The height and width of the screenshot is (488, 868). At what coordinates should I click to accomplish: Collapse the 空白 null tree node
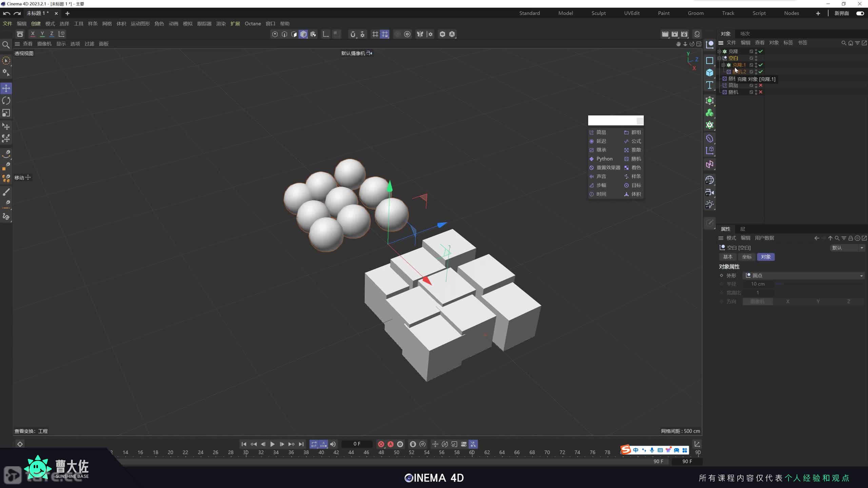pyautogui.click(x=719, y=58)
